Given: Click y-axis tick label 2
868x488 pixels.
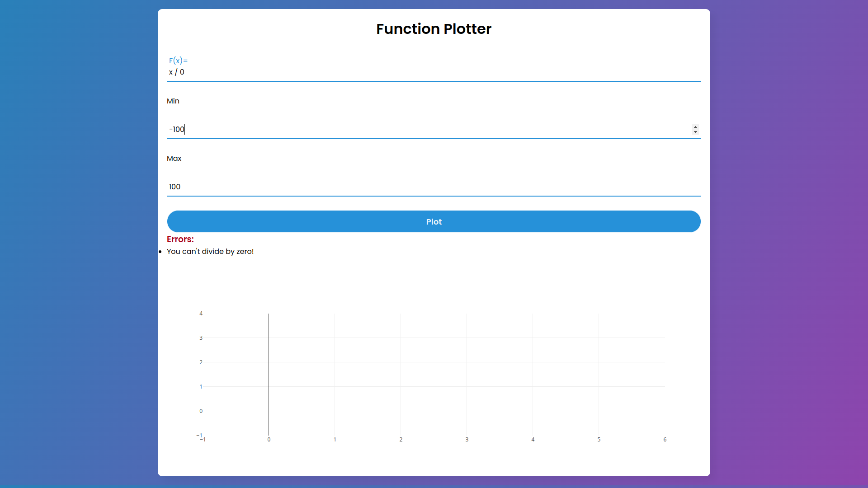Looking at the screenshot, I should (201, 362).
